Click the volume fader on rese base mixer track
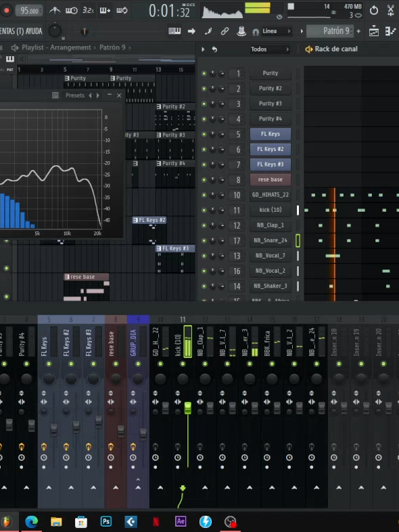The height and width of the screenshot is (532, 399). [x=120, y=431]
